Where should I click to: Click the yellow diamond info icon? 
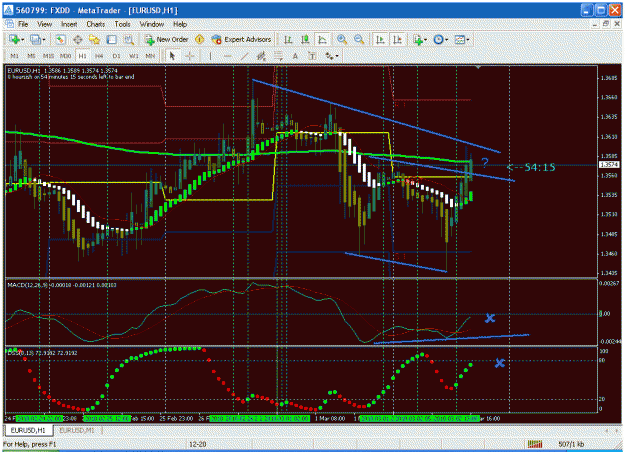pyautogui.click(x=199, y=39)
